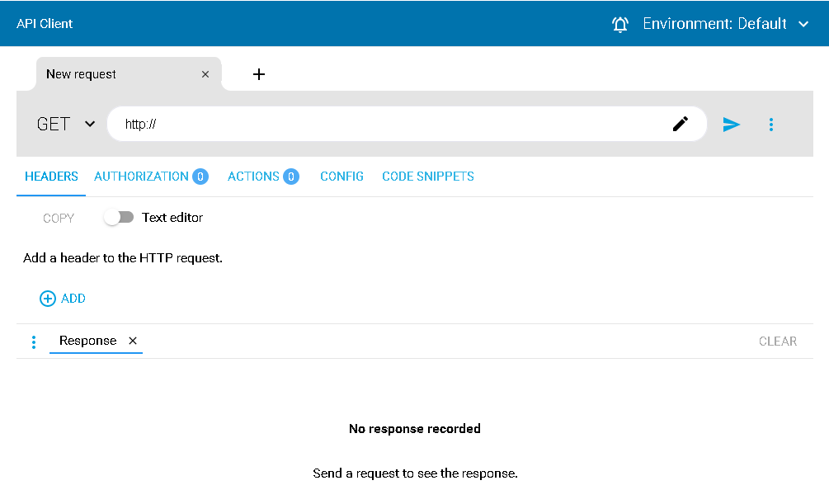Select the HEADERS tab
The height and width of the screenshot is (504, 829).
51,177
